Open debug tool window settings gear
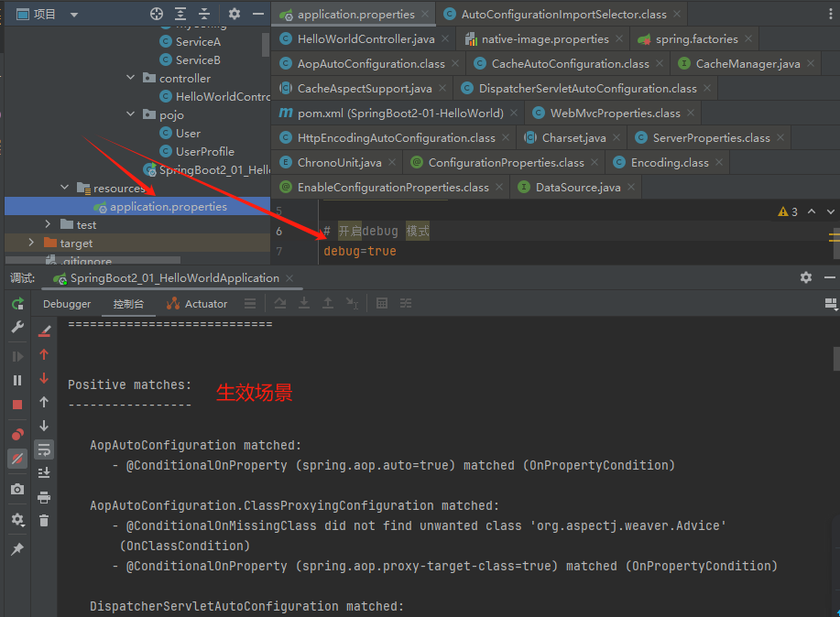Image resolution: width=840 pixels, height=617 pixels. (x=806, y=277)
